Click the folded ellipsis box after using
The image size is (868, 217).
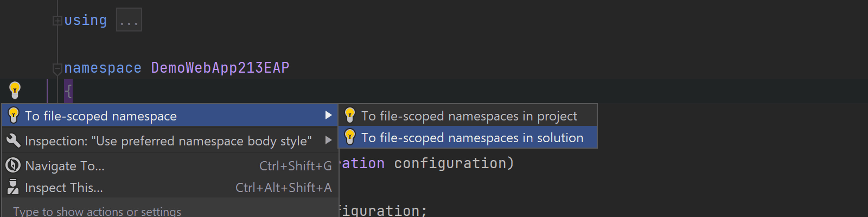129,20
